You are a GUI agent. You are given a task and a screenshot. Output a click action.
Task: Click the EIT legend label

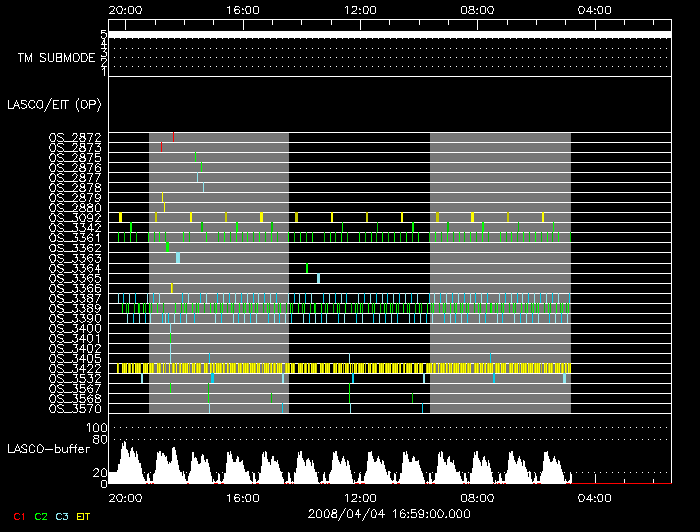tap(84, 516)
